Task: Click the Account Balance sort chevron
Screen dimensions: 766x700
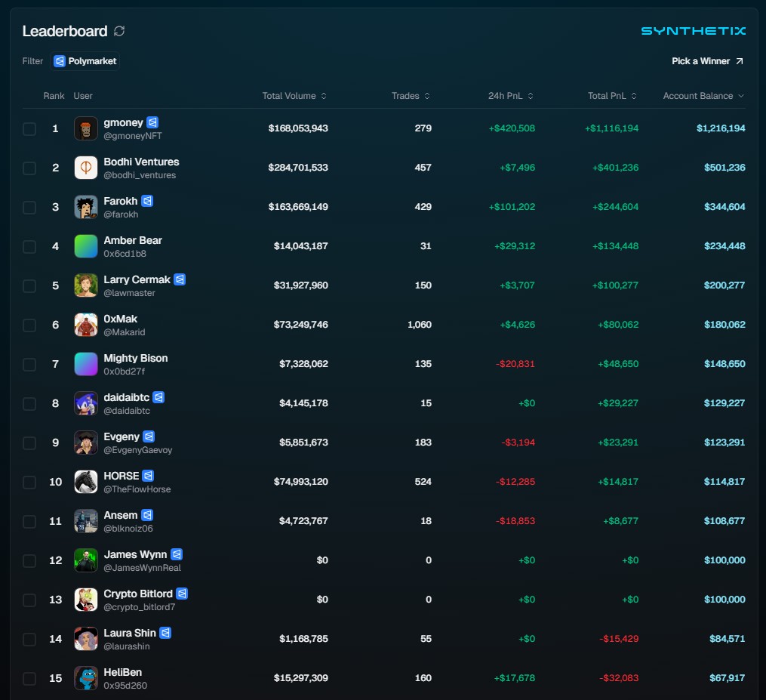Action: pyautogui.click(x=743, y=96)
